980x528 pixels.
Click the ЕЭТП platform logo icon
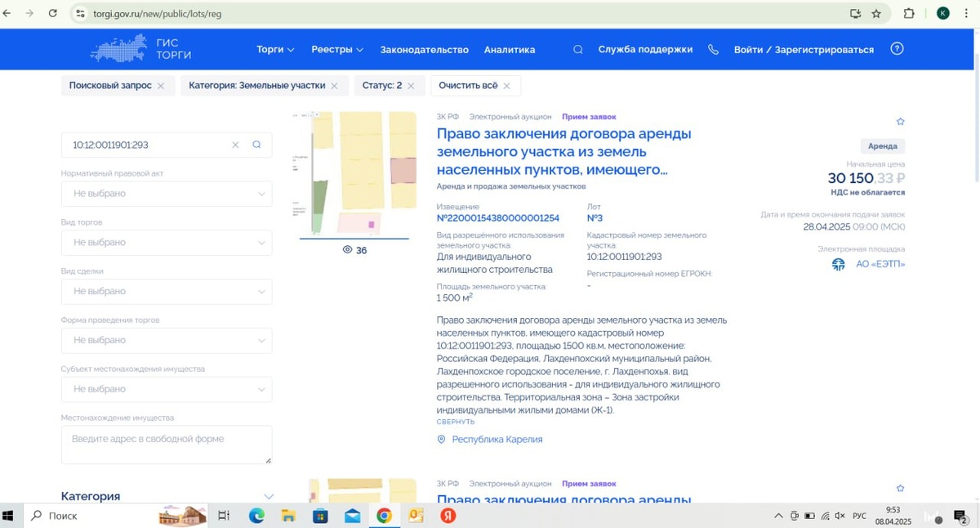[839, 265]
